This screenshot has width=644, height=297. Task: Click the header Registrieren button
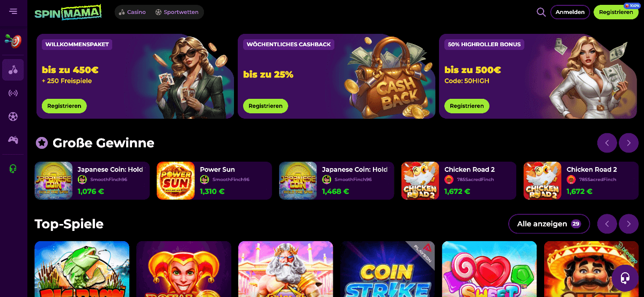(616, 12)
